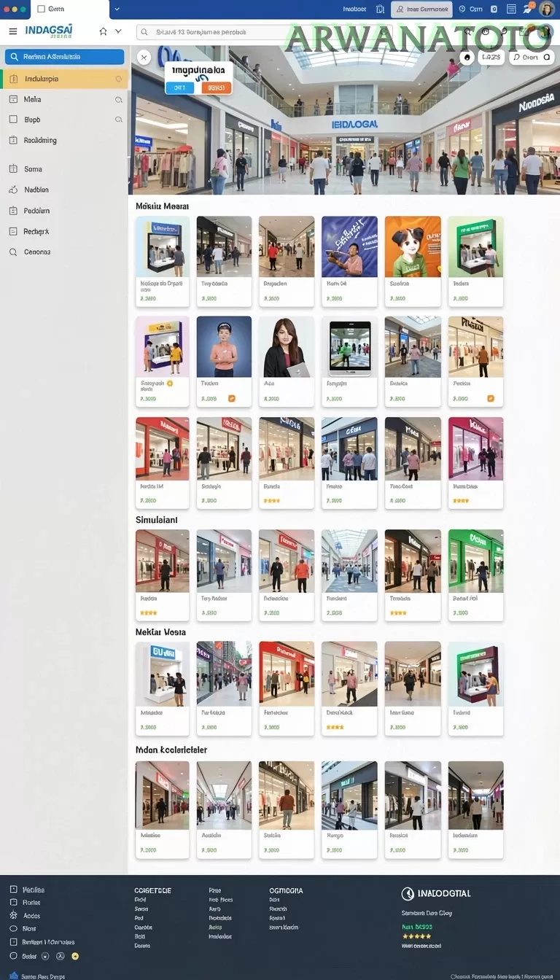Select the Melia sidebar item
This screenshot has height=980, width=560.
(64, 99)
